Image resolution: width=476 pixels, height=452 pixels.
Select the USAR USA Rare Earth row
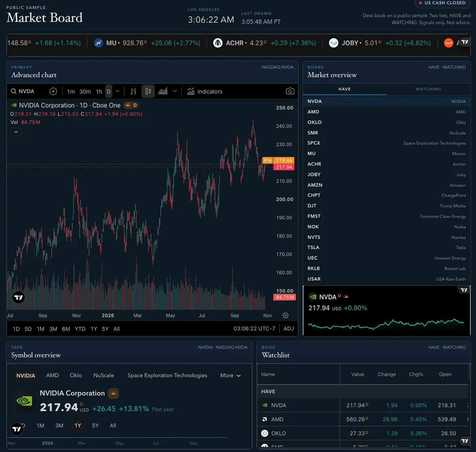pyautogui.click(x=387, y=279)
